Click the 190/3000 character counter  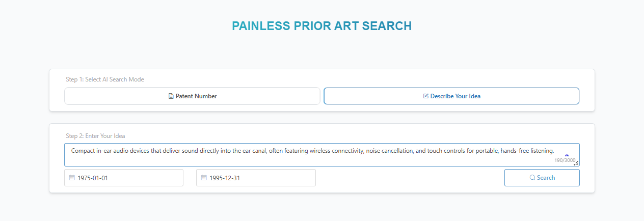[x=564, y=161]
